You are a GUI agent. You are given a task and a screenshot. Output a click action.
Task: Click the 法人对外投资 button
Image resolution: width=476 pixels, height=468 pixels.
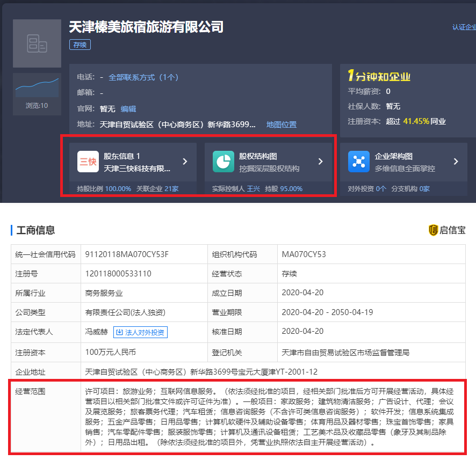(140, 332)
